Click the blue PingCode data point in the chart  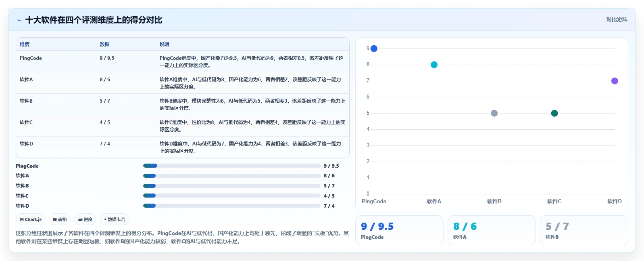(374, 48)
